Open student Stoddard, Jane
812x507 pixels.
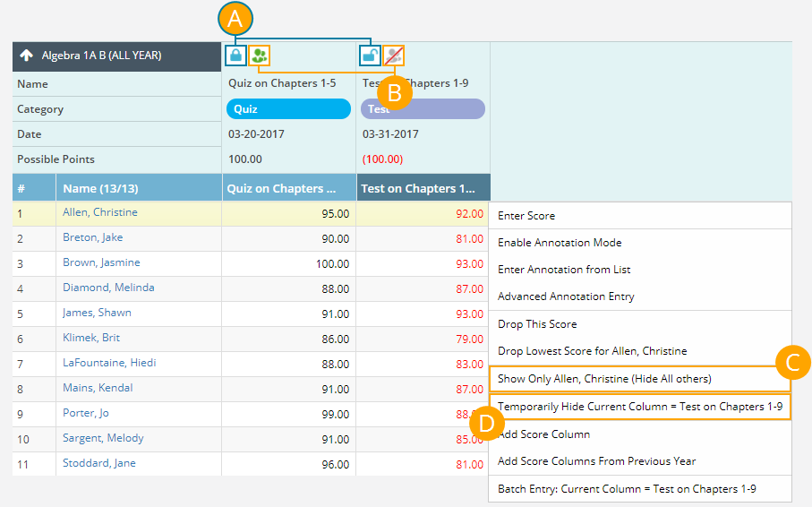[x=98, y=463]
